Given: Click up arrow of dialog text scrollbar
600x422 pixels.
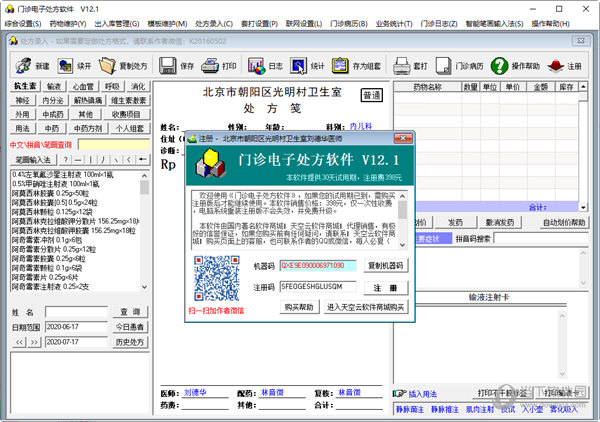Looking at the screenshot, I should coord(402,196).
